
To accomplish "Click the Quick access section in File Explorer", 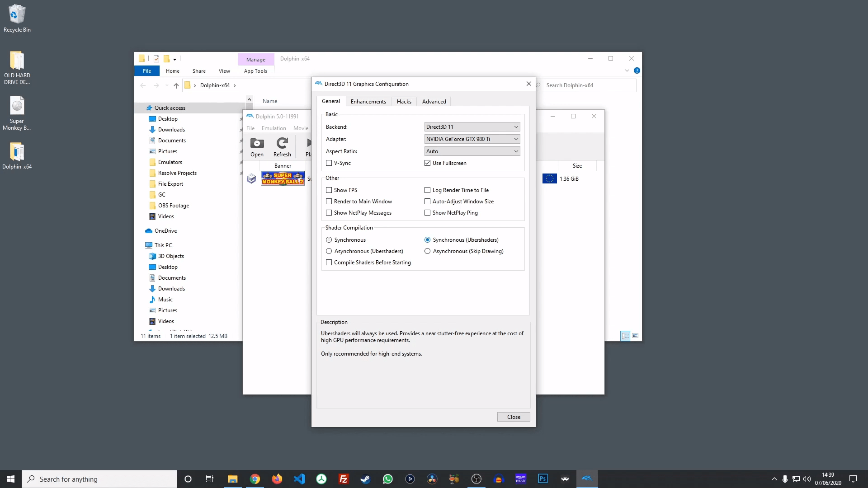I will click(170, 107).
